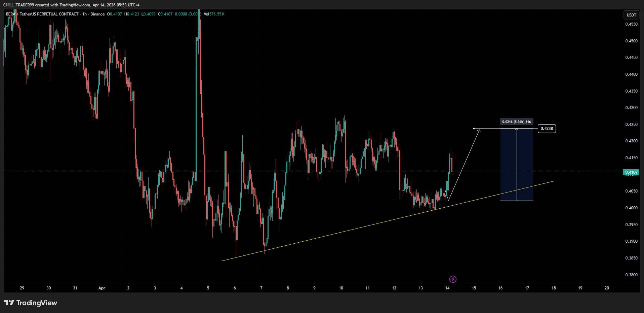Click the 0.4400 price axis label
The image size is (644, 313).
point(631,74)
